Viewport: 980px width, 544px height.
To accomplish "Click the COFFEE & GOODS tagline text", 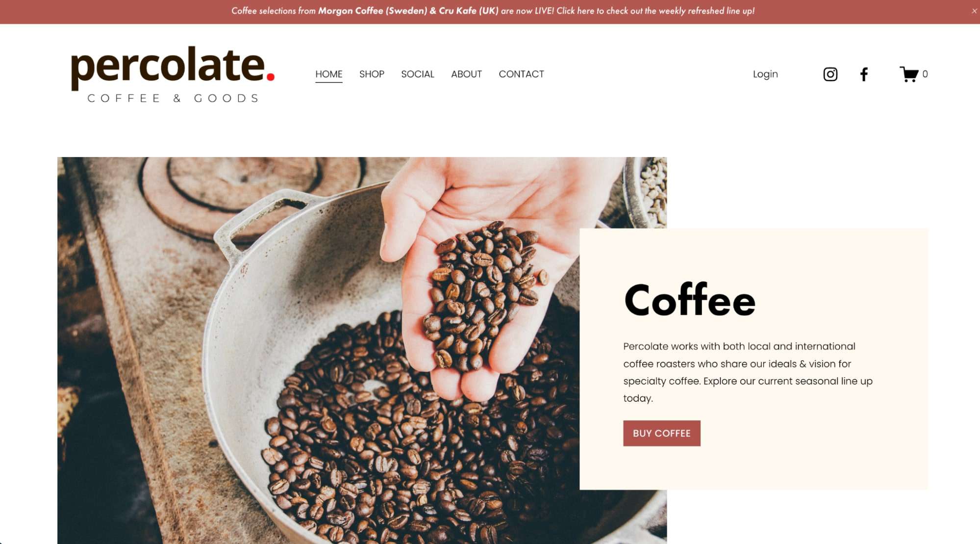I will point(173,98).
